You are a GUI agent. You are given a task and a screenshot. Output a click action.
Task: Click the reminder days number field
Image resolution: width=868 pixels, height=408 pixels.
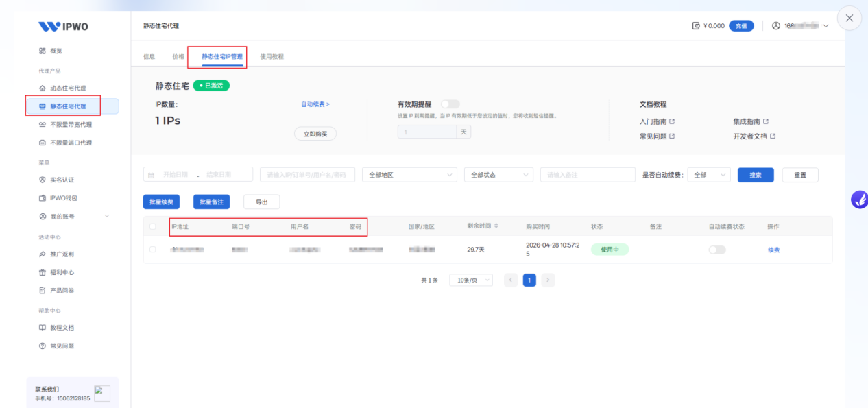[429, 132]
